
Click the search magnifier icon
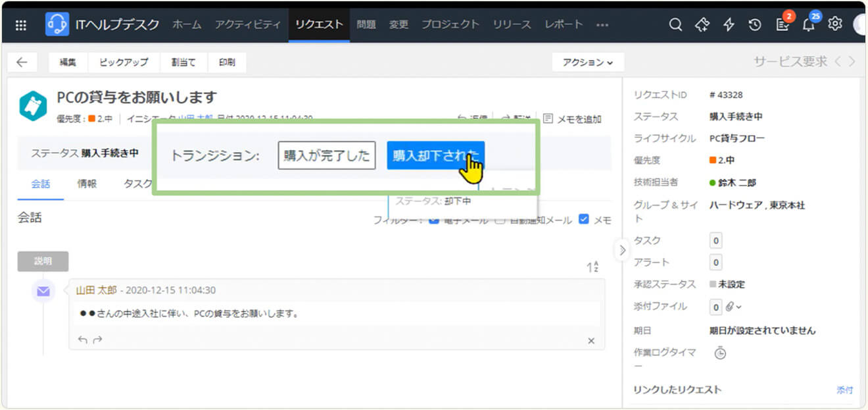(675, 25)
